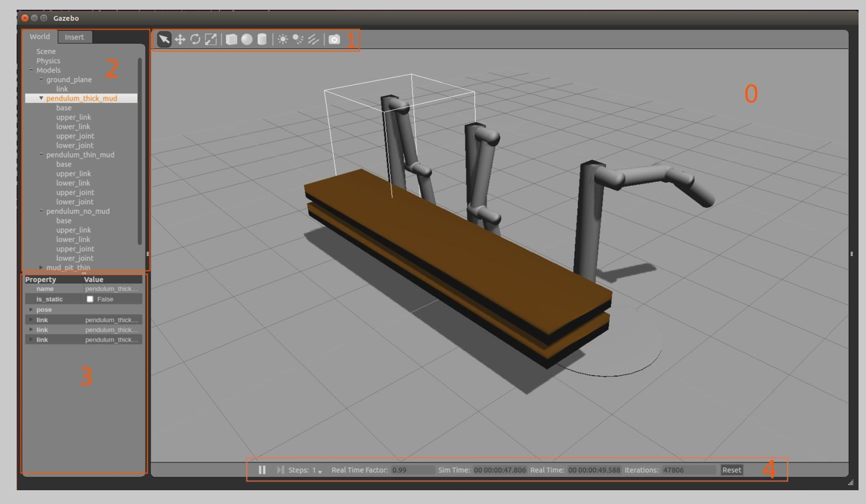Click the World tree vertical scrollbar
This screenshot has width=866, height=504.
(x=140, y=151)
